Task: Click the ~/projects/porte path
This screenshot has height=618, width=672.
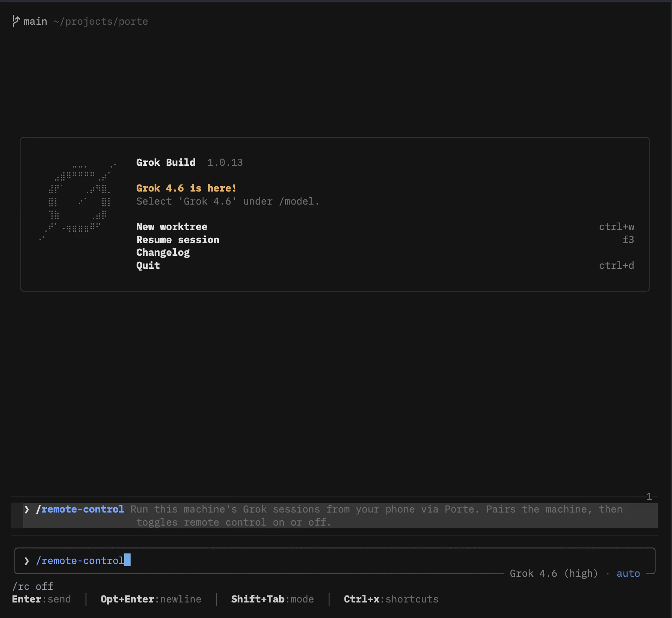Action: coord(101,22)
